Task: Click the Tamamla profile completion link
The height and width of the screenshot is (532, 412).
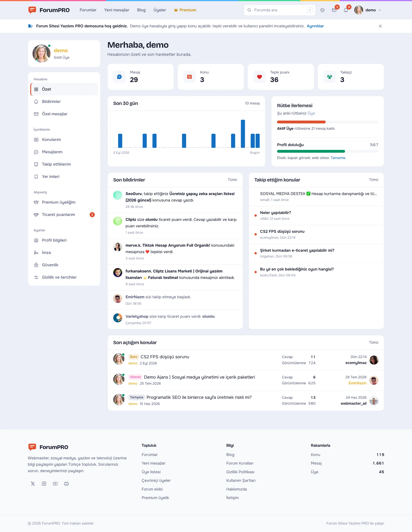Action: click(x=338, y=158)
